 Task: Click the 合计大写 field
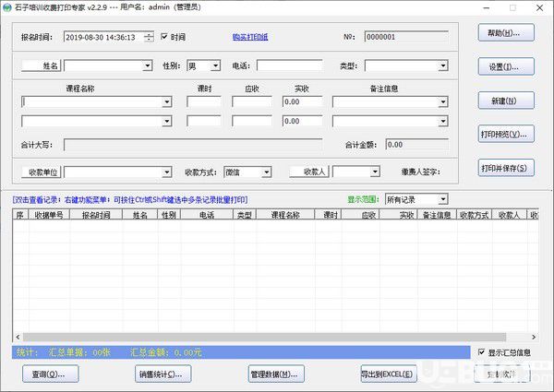(193, 145)
